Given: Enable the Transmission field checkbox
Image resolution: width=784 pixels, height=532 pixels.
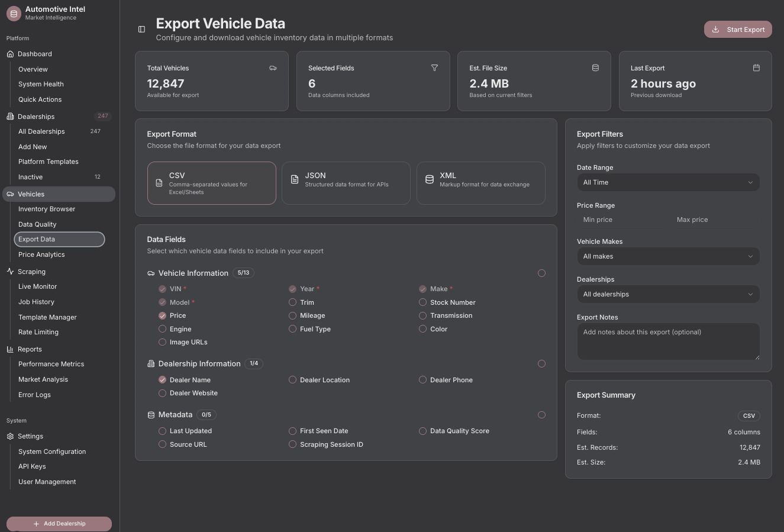Looking at the screenshot, I should (x=422, y=316).
